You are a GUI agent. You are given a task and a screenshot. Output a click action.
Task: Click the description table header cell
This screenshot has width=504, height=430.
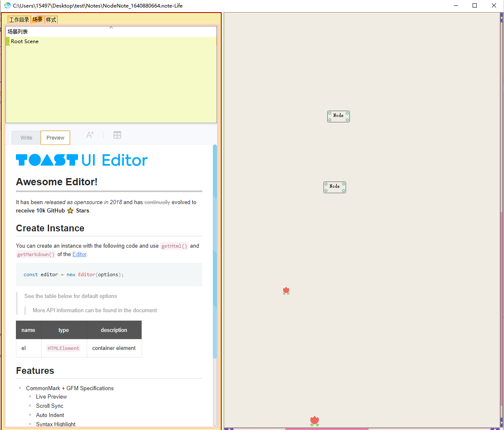click(x=114, y=330)
